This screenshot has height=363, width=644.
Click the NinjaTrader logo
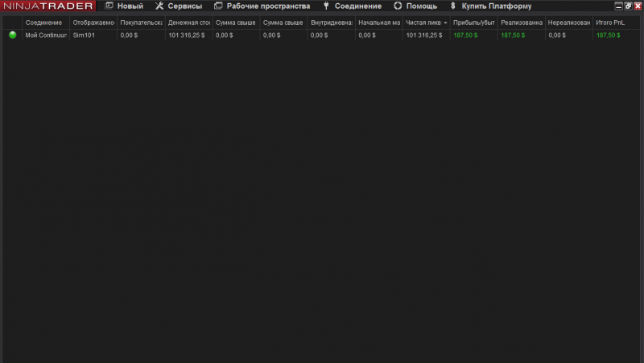tap(48, 6)
